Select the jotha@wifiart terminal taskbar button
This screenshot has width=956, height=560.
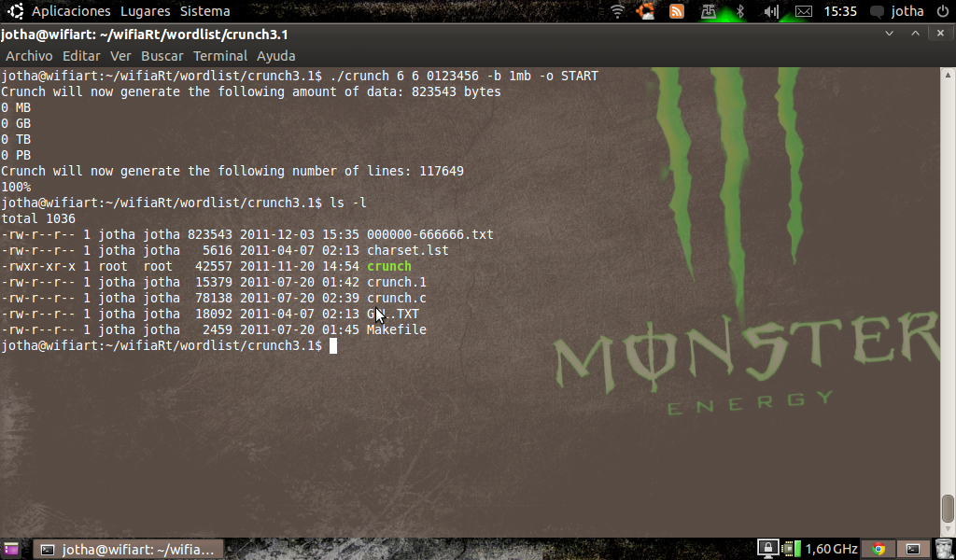129,549
